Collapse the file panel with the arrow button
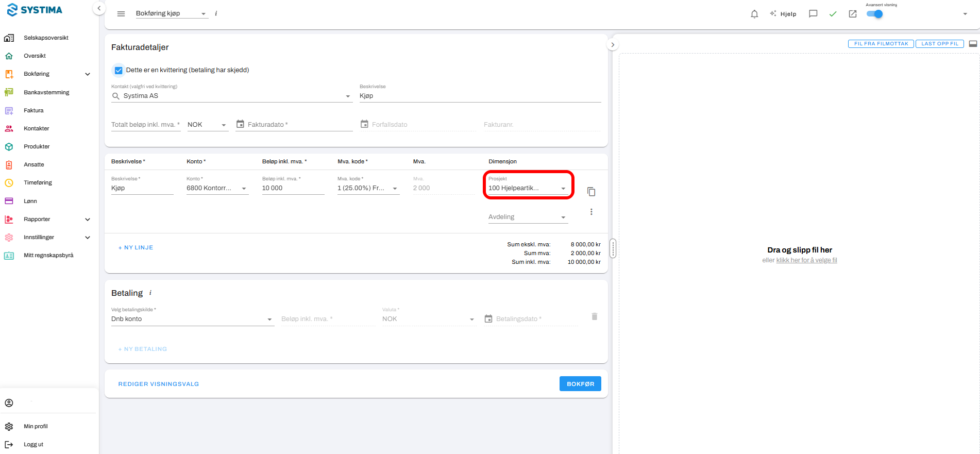This screenshot has width=980, height=454. (613, 45)
